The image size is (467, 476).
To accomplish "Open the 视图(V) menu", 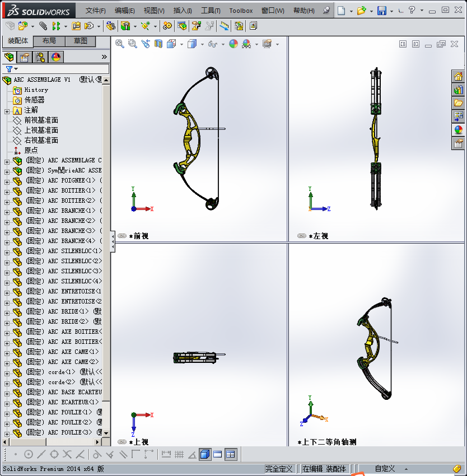I will pos(154,11).
